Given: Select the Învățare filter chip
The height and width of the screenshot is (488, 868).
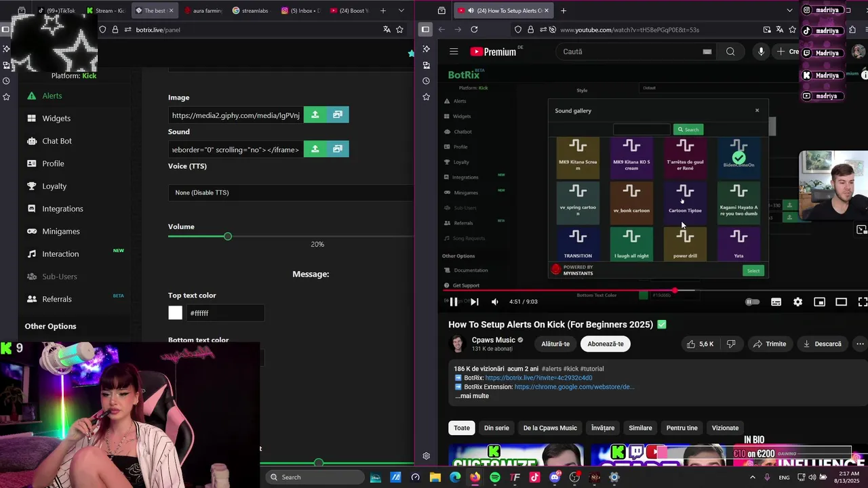Looking at the screenshot, I should (602, 428).
